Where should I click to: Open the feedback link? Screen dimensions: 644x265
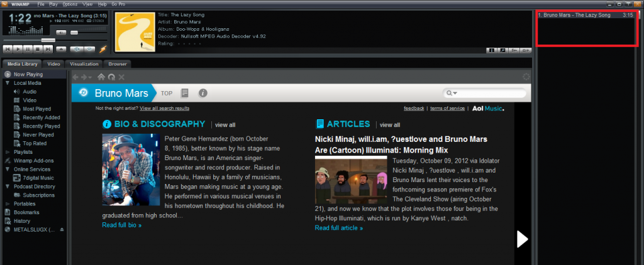414,108
